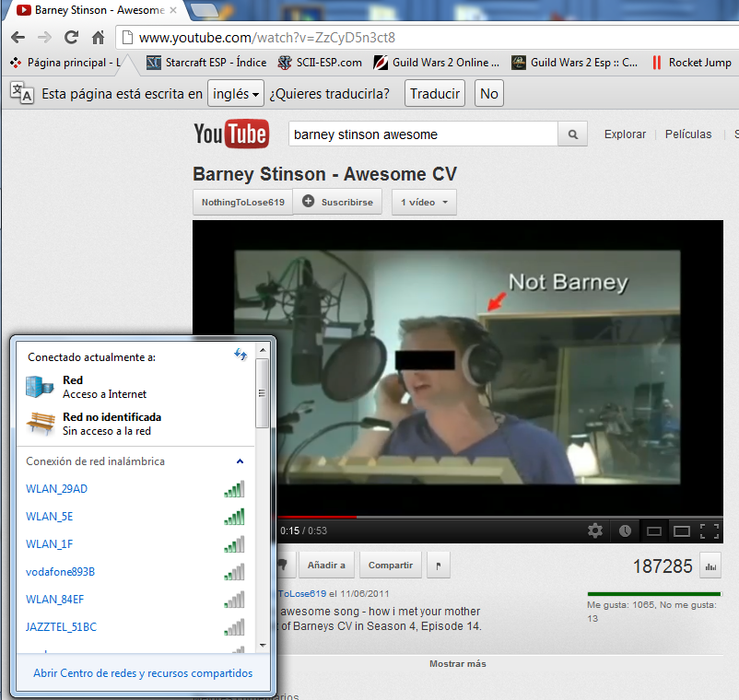Open the player settings gear icon
The image size is (739, 700).
595,531
